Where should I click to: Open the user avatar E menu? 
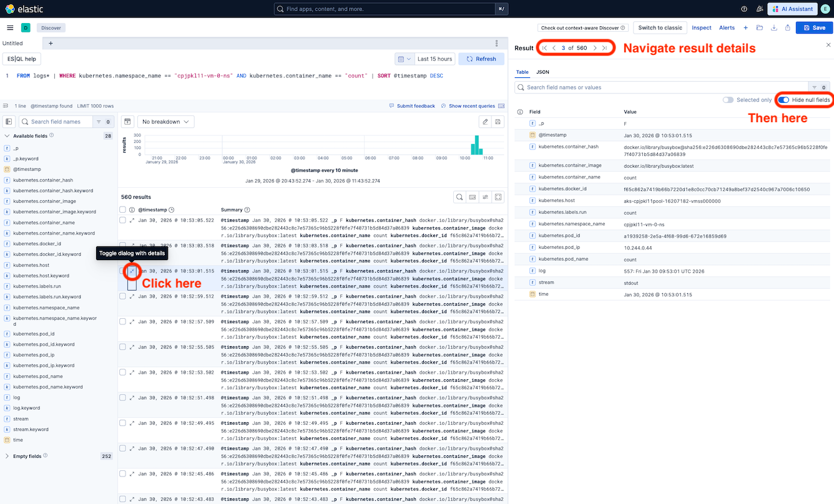pos(825,9)
